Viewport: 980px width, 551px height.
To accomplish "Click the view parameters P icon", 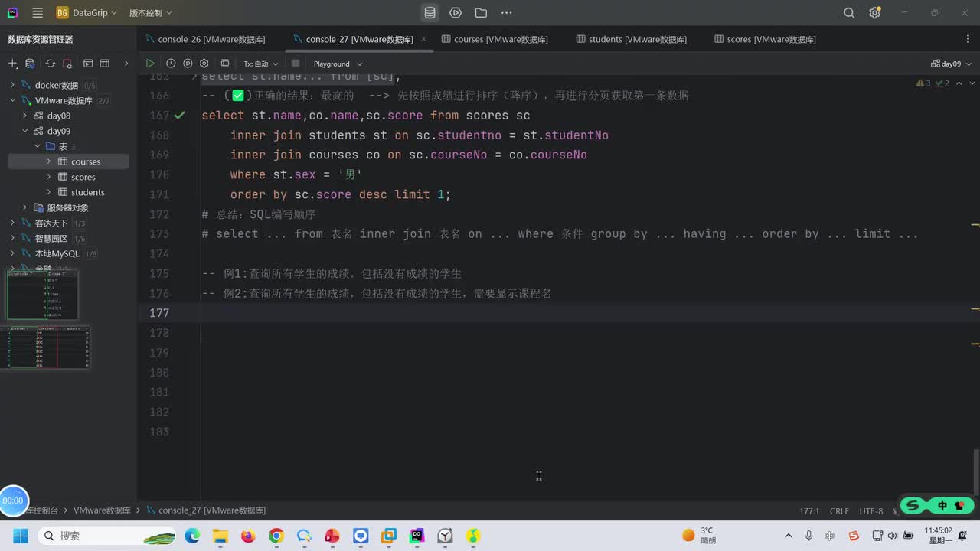I will 188,64.
